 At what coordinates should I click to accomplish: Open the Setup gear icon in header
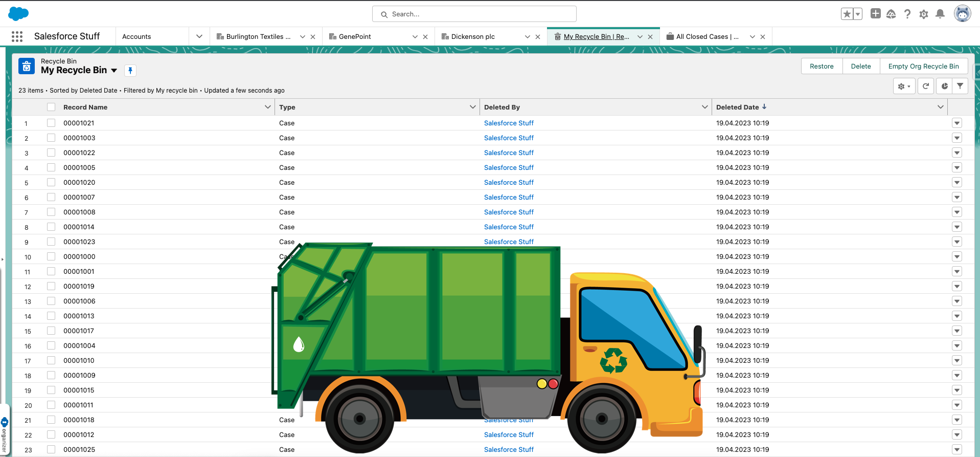coord(924,14)
